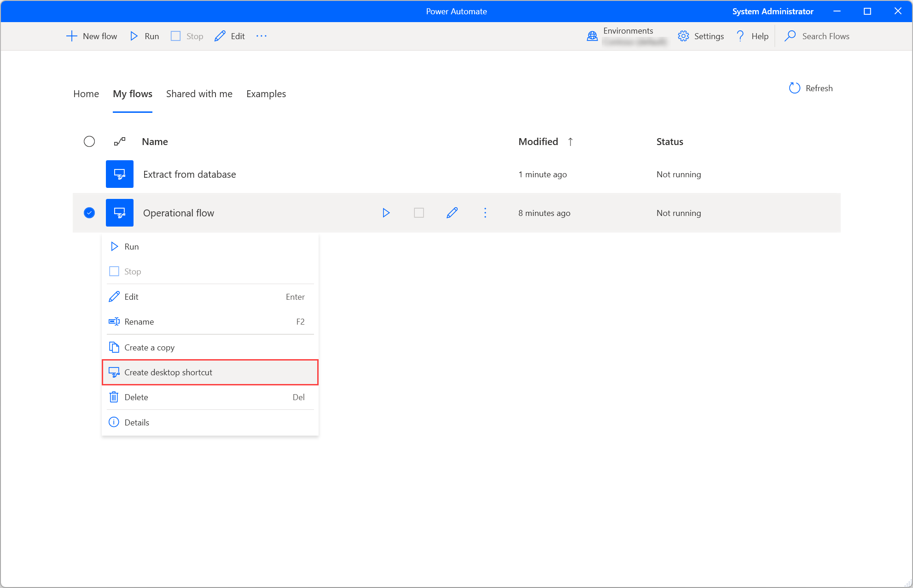The height and width of the screenshot is (588, 913).
Task: Expand the Environments dropdown
Action: coord(626,36)
